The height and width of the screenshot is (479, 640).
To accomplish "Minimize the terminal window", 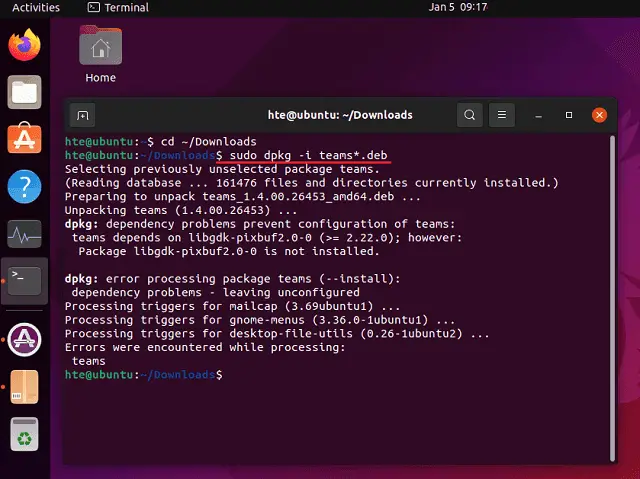I will pyautogui.click(x=538, y=115).
